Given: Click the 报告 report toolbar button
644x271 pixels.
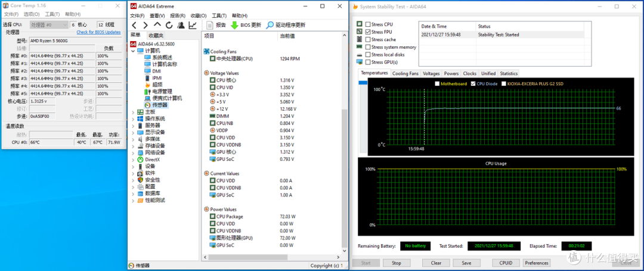Looking at the screenshot, I should (x=216, y=25).
